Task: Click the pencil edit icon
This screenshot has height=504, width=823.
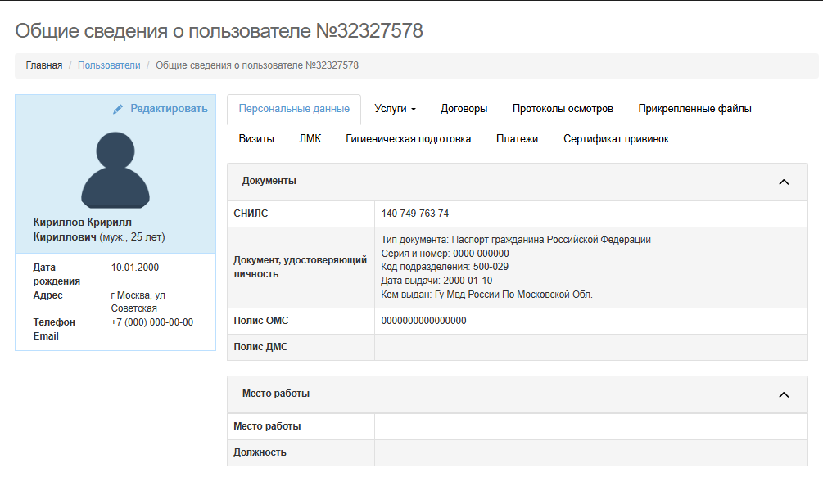Action: tap(118, 109)
